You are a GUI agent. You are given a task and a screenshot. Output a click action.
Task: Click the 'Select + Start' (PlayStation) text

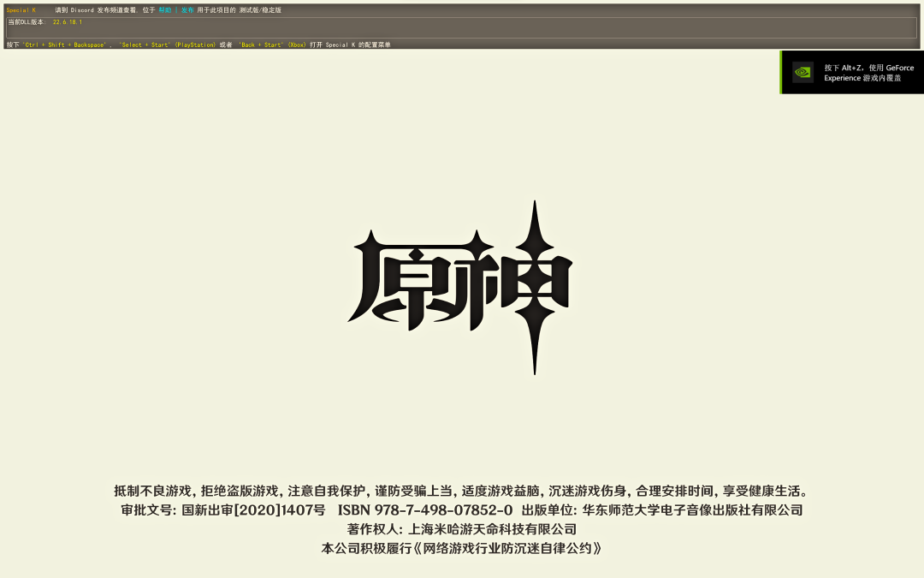[168, 45]
